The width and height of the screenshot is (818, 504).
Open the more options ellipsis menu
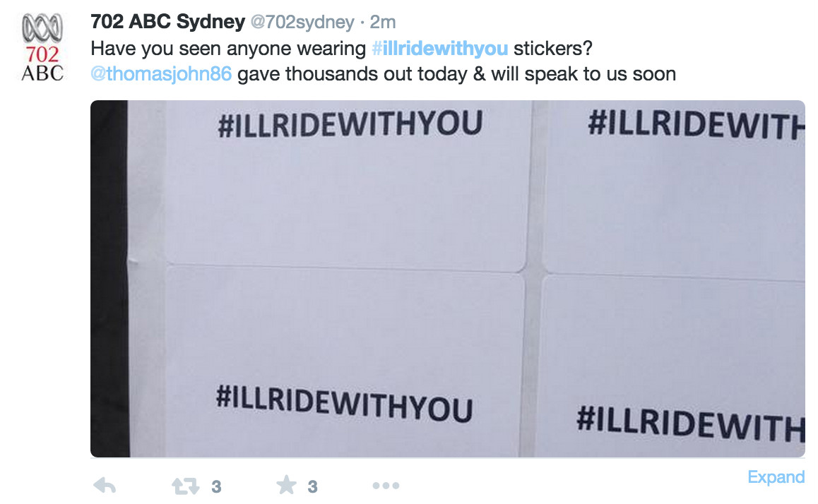pyautogui.click(x=386, y=486)
